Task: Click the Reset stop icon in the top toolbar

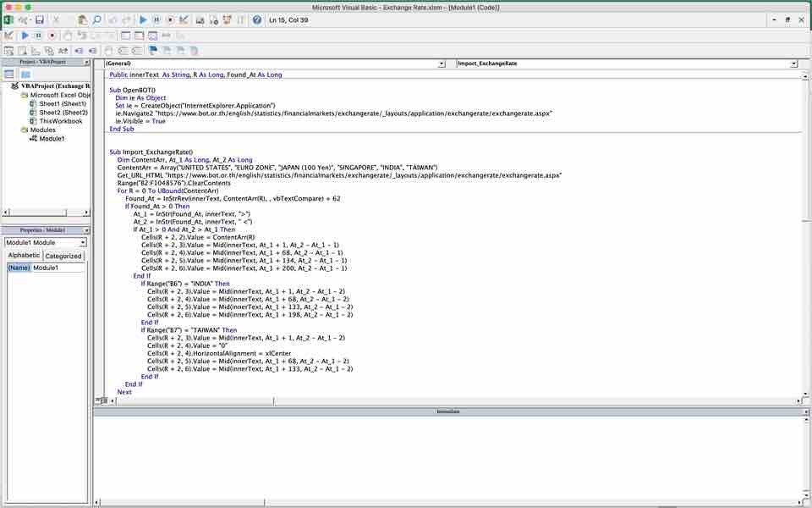Action: click(x=170, y=20)
